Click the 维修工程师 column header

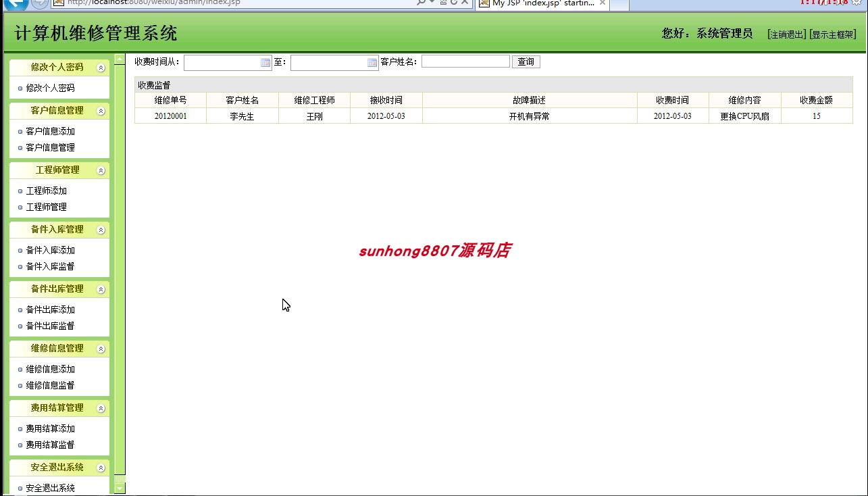coord(314,100)
